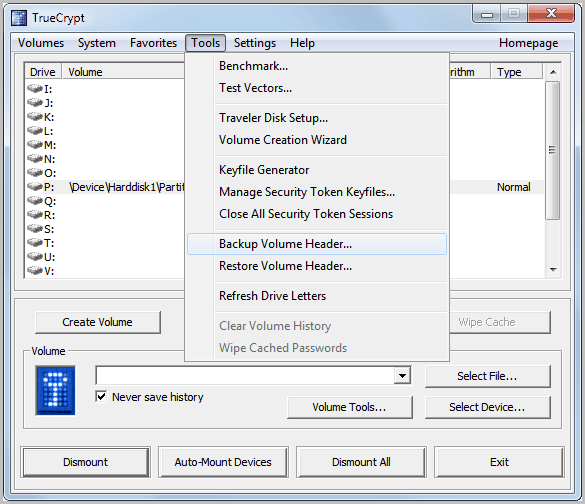Click the TrueCrypt title bar app icon
The image size is (585, 504).
19,18
